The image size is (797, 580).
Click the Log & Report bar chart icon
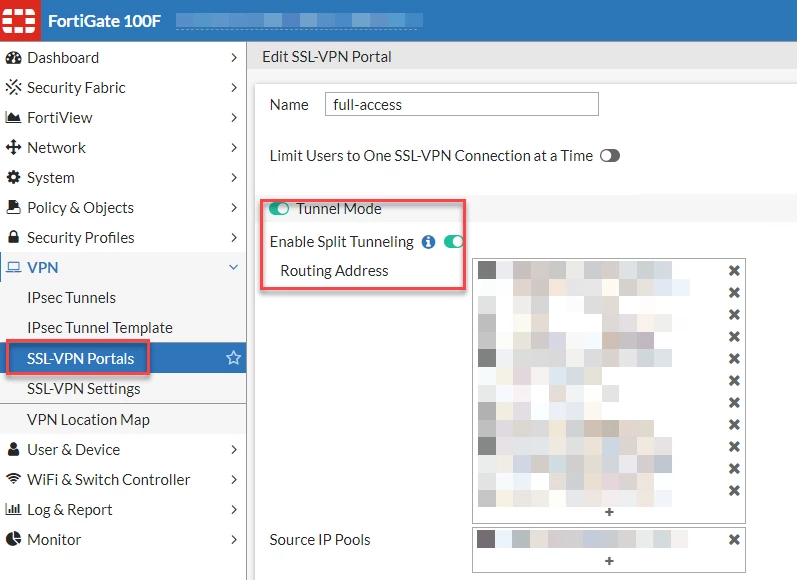tap(13, 509)
